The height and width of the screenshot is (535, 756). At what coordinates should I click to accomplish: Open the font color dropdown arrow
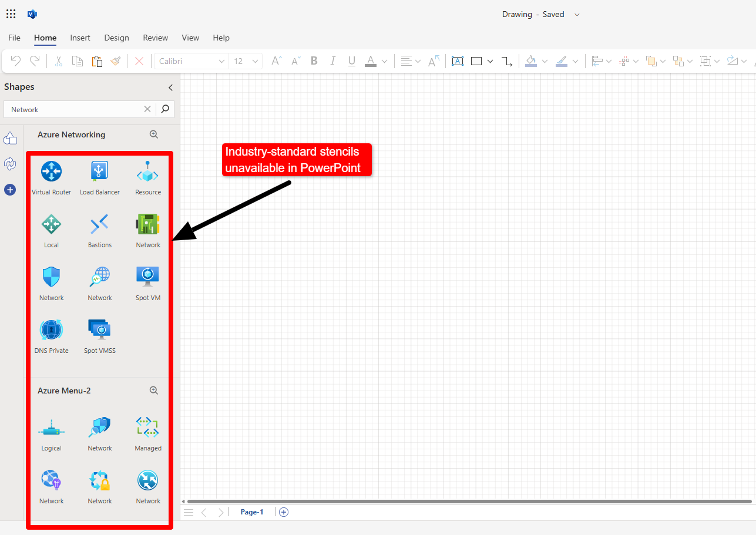(384, 61)
